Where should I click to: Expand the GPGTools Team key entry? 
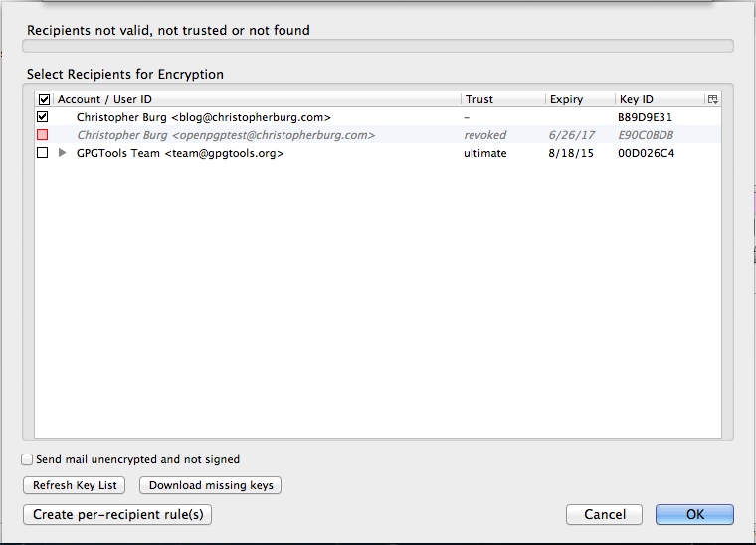[62, 153]
